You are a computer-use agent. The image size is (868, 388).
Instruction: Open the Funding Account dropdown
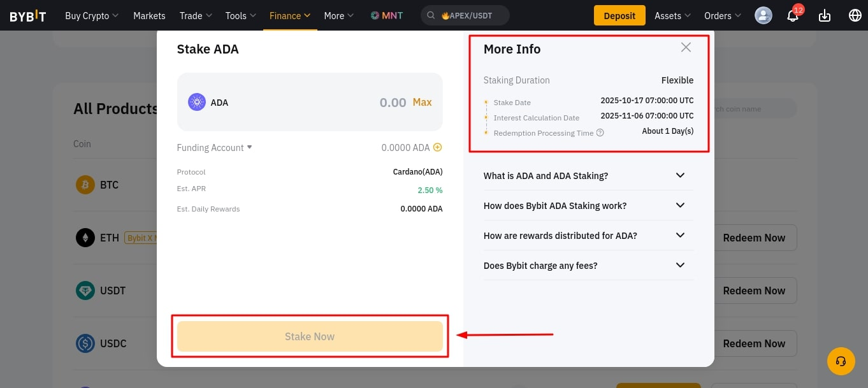click(x=215, y=148)
